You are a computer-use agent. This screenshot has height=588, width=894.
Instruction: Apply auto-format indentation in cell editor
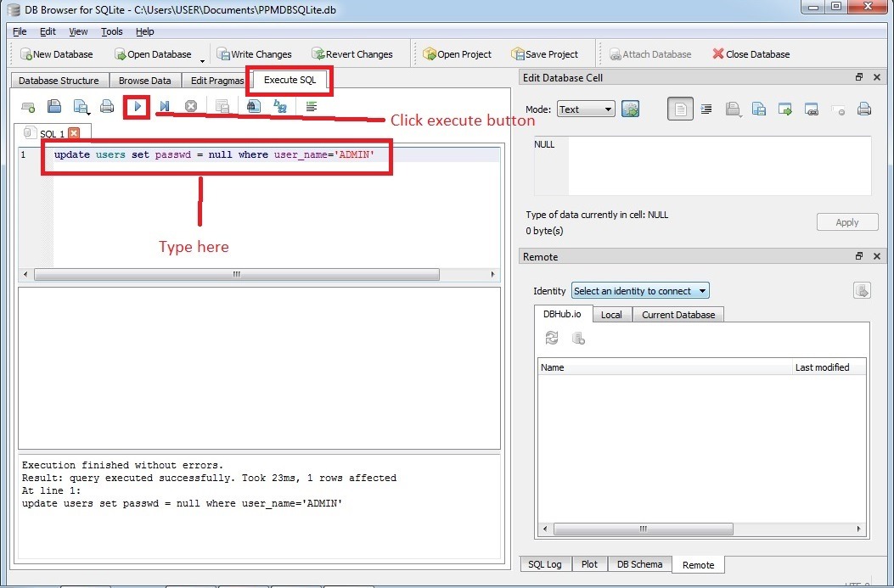tap(706, 109)
